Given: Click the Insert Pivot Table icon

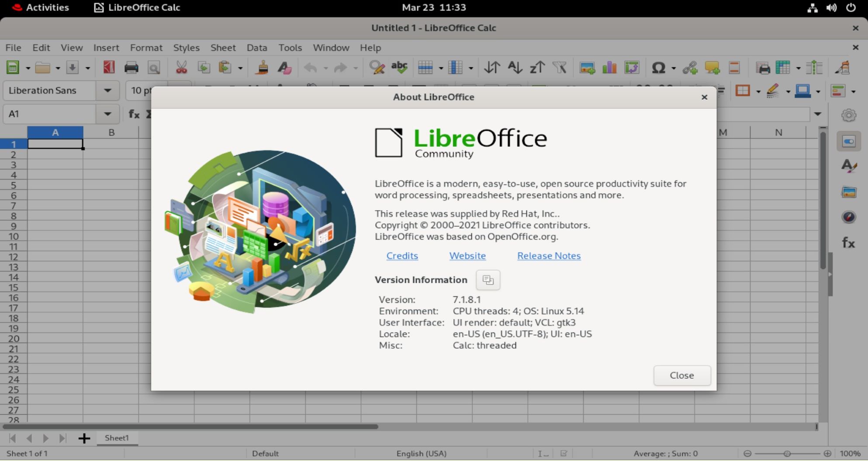Looking at the screenshot, I should 632,68.
